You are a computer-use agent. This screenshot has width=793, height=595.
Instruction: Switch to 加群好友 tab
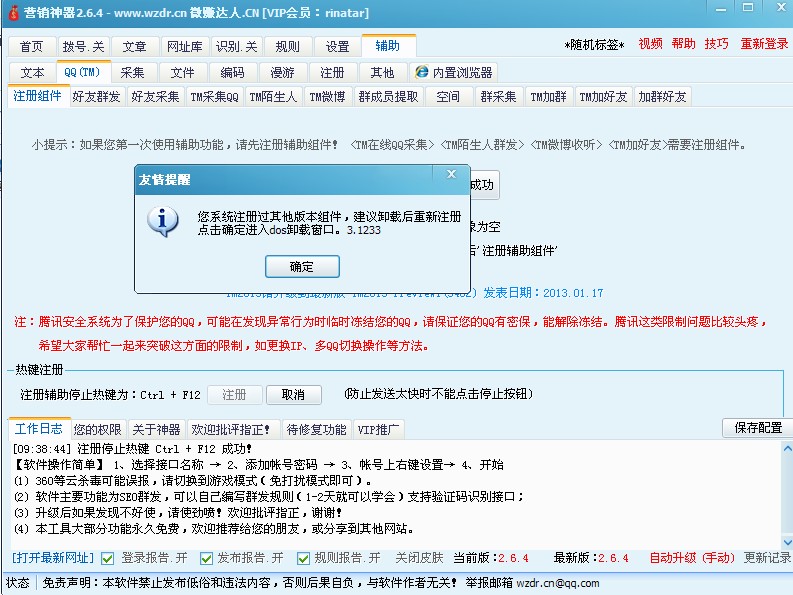tap(663, 96)
